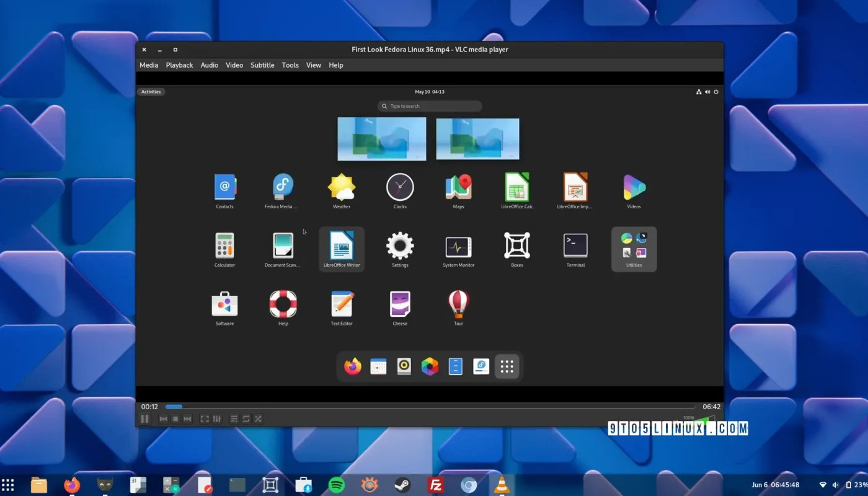Open the Tools menu
Screen dimensions: 868x496
[290, 65]
